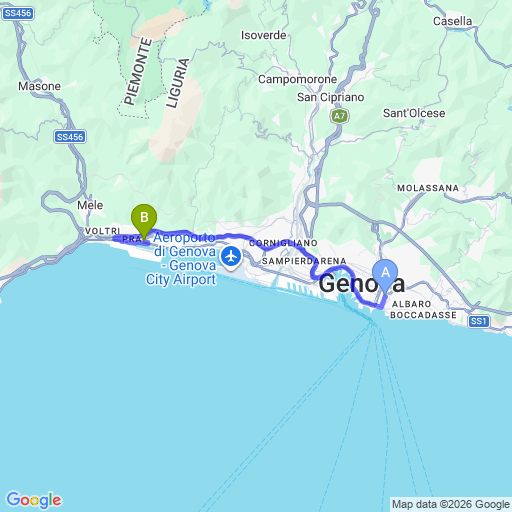
Task: Click the Aeroporto di Genova label
Action: pos(183,259)
